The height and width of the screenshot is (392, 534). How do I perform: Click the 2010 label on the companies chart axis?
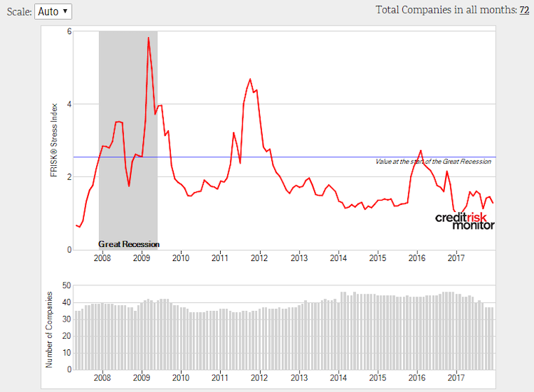point(181,378)
